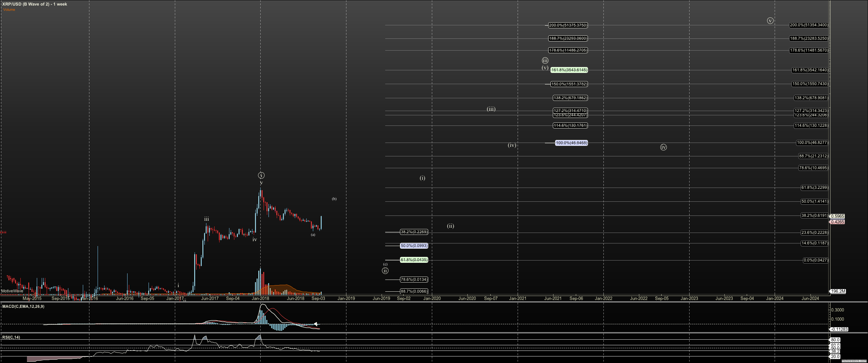Click the May-2015 date on the time axis
Screen dimensions: 868x363
coord(32,298)
